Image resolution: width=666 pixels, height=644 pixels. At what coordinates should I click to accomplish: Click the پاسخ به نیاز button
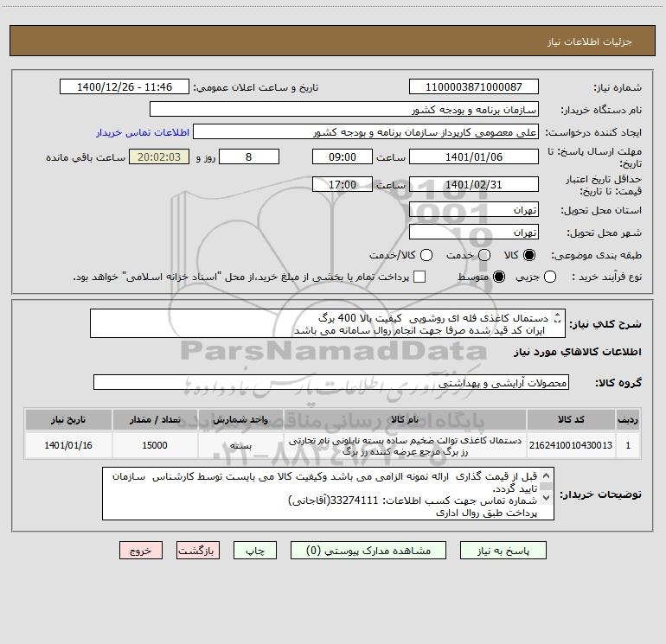coord(503,551)
